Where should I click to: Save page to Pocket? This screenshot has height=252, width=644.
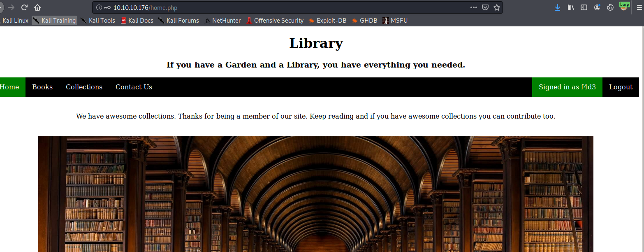[485, 7]
